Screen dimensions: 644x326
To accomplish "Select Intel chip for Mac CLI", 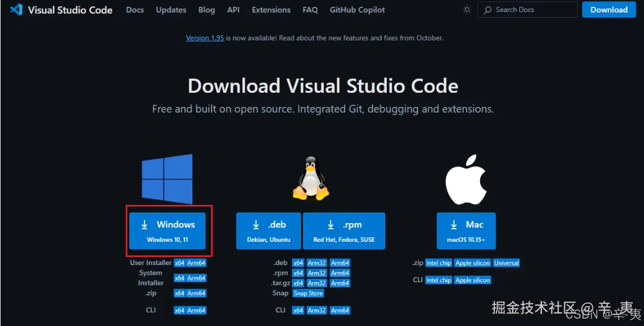I will (x=439, y=280).
